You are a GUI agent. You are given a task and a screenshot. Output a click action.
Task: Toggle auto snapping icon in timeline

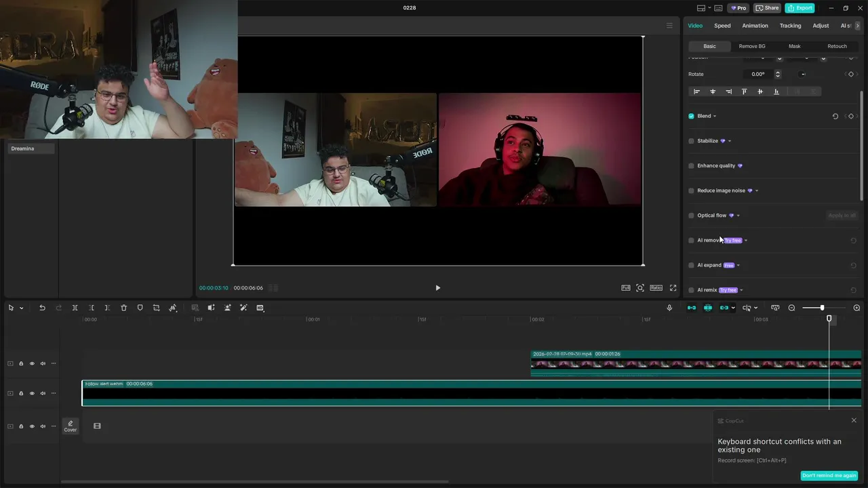[x=708, y=308]
